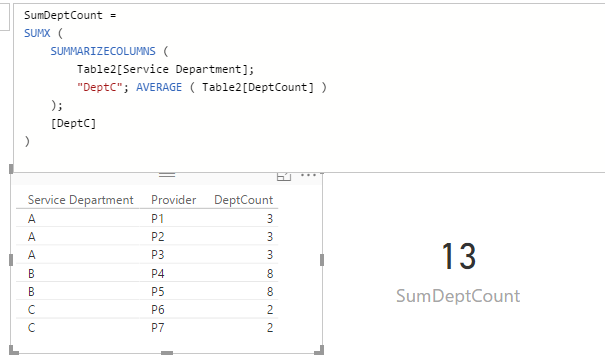Click the [DeptC] expression line
The height and width of the screenshot is (363, 605).
click(x=73, y=123)
